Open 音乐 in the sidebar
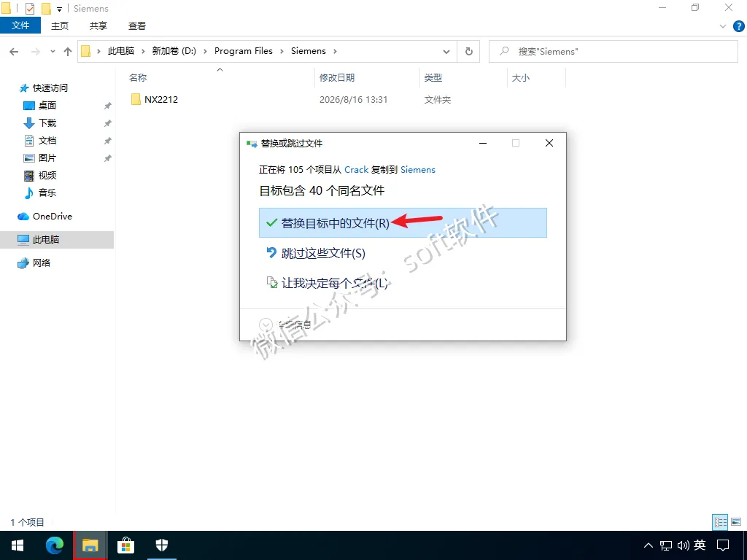 point(40,192)
